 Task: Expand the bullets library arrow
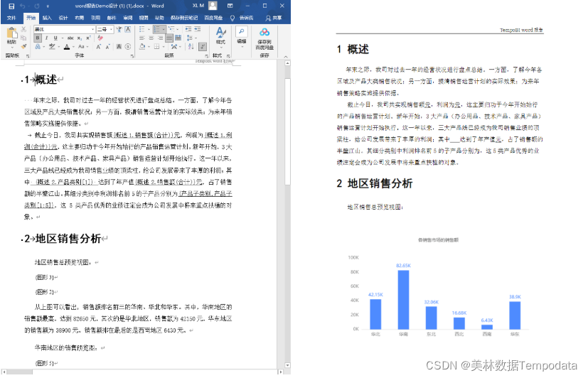[x=149, y=29]
